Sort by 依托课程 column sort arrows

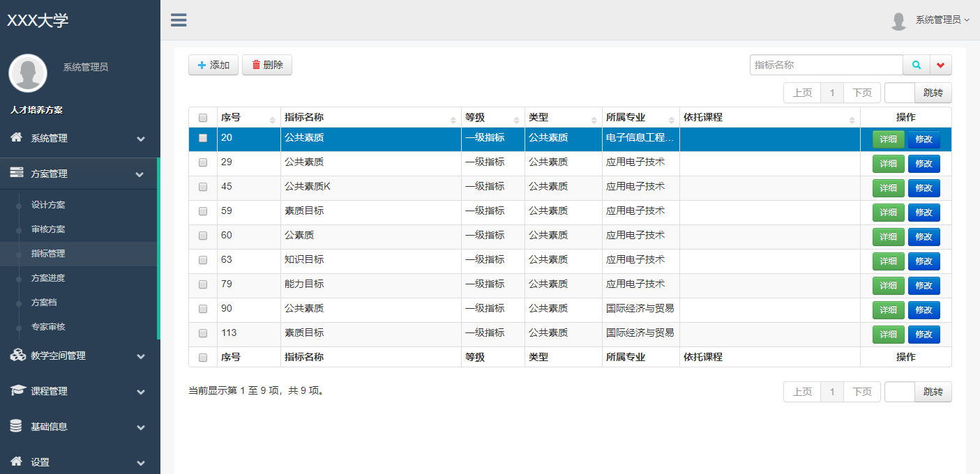click(852, 120)
